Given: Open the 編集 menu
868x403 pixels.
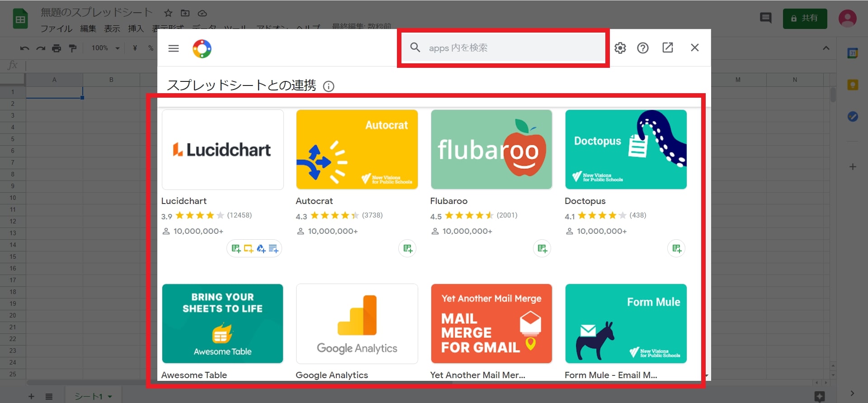Looking at the screenshot, I should [88, 28].
